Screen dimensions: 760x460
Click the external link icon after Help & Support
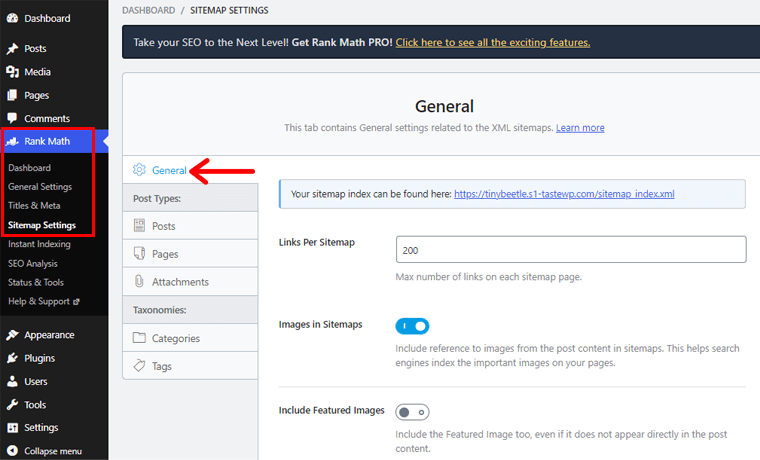76,301
